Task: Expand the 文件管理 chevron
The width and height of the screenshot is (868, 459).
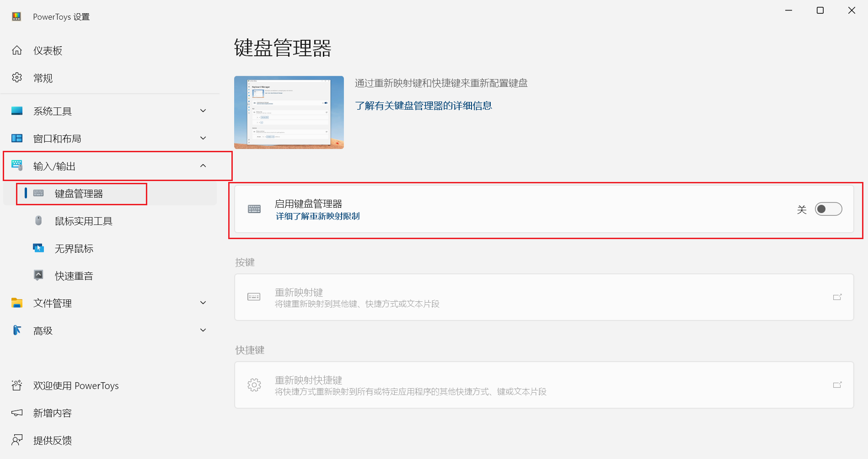Action: [x=203, y=303]
